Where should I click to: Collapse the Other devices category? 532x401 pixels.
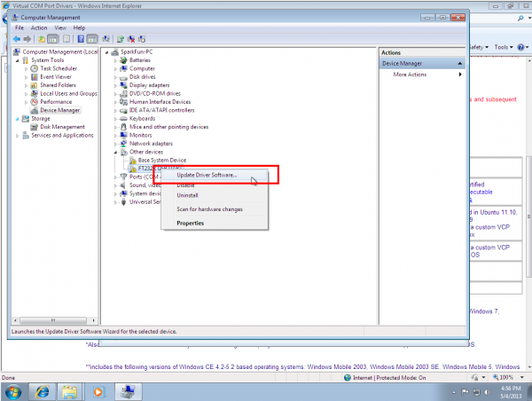pyautogui.click(x=115, y=152)
